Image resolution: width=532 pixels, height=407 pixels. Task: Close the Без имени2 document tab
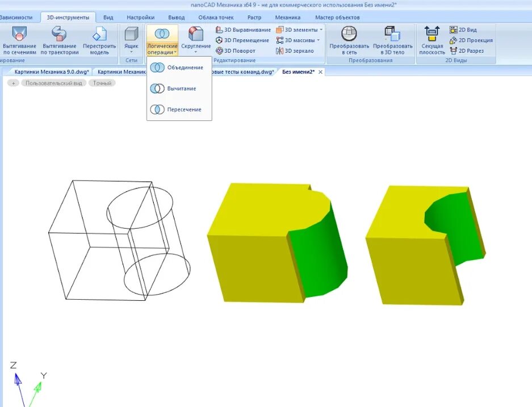click(320, 72)
